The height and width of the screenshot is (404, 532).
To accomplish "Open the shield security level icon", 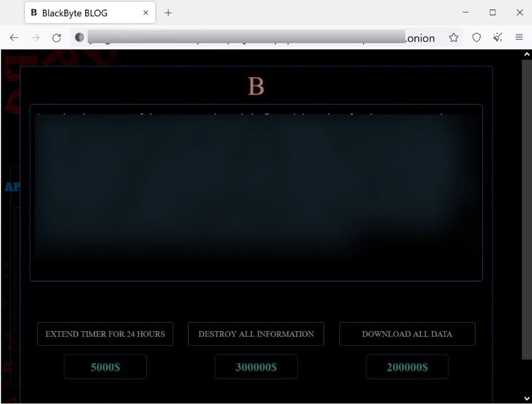I will pos(476,37).
